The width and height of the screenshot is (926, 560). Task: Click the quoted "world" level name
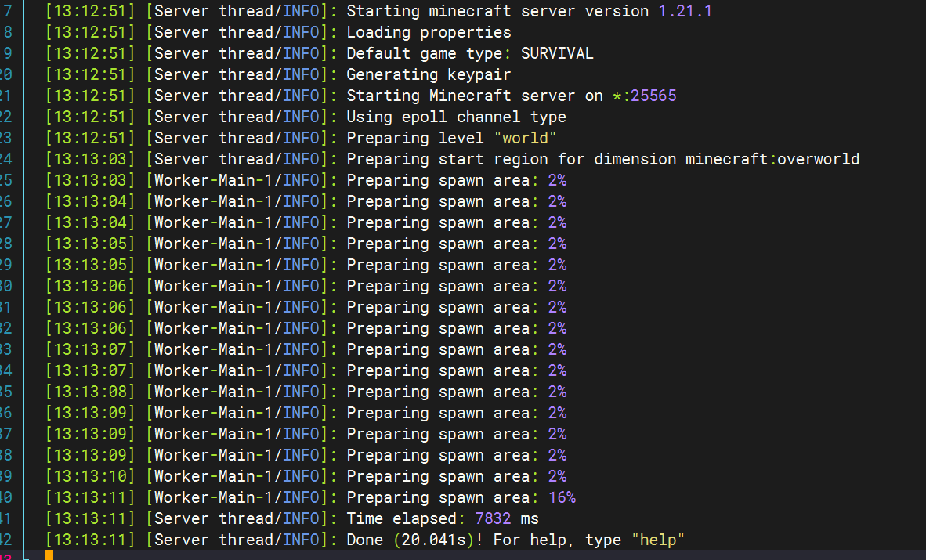pyautogui.click(x=525, y=138)
